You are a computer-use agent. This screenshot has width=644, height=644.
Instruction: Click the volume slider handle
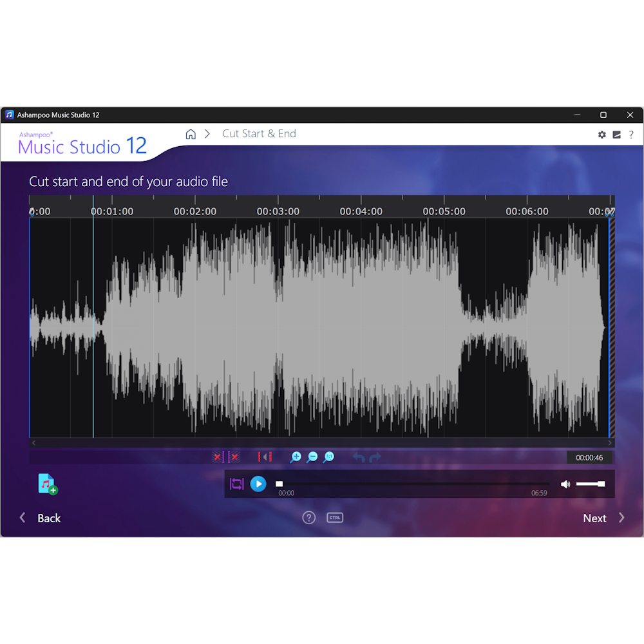(601, 484)
